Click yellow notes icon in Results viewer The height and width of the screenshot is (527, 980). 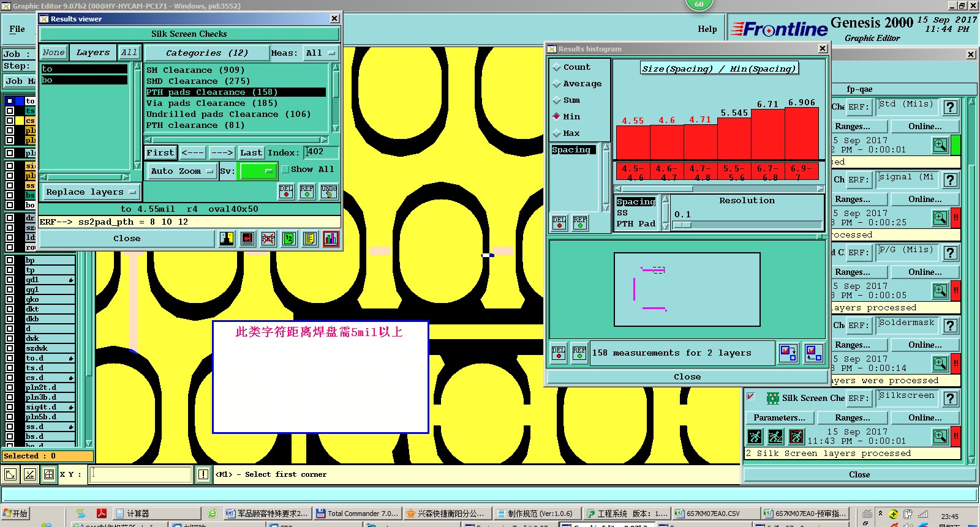click(310, 239)
